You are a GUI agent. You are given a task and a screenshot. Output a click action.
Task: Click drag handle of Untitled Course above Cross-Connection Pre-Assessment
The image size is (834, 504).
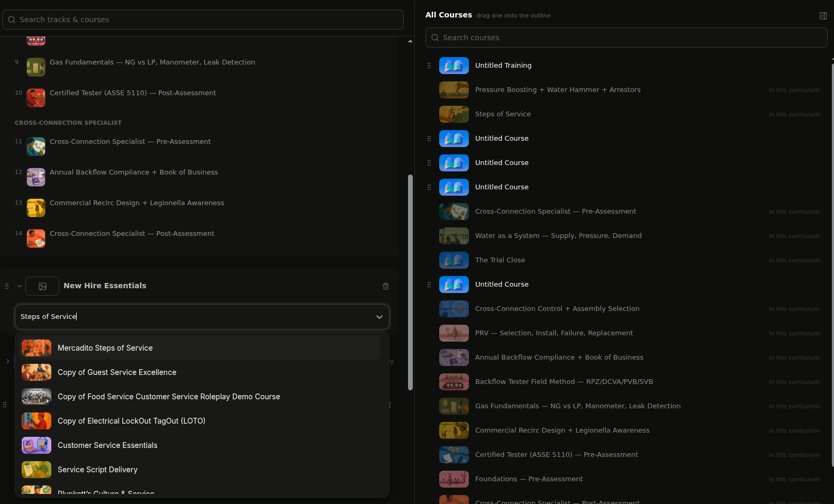coord(429,187)
